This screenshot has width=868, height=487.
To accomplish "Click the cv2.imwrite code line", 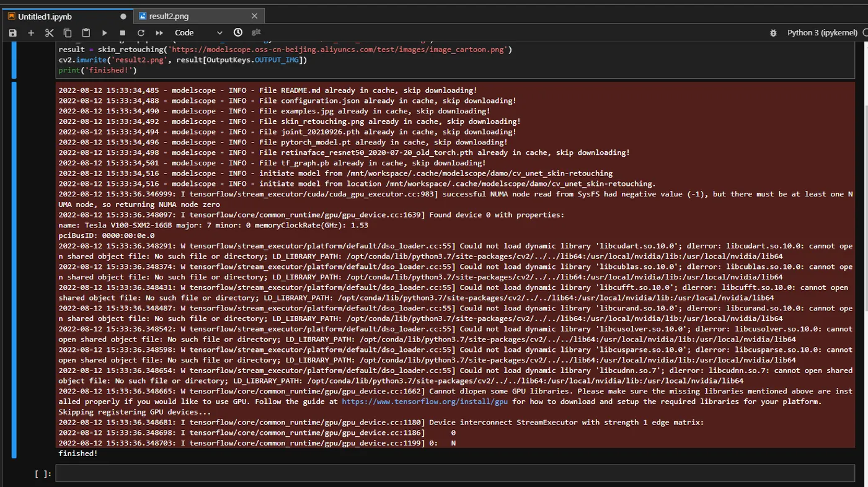I will point(182,60).
